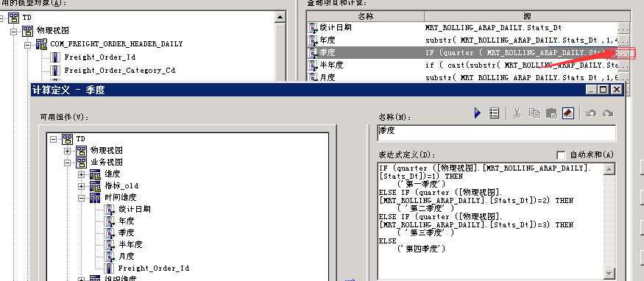Click into the 名称(N) name field
Image resolution: width=644 pixels, height=281 pixels.
497,133
